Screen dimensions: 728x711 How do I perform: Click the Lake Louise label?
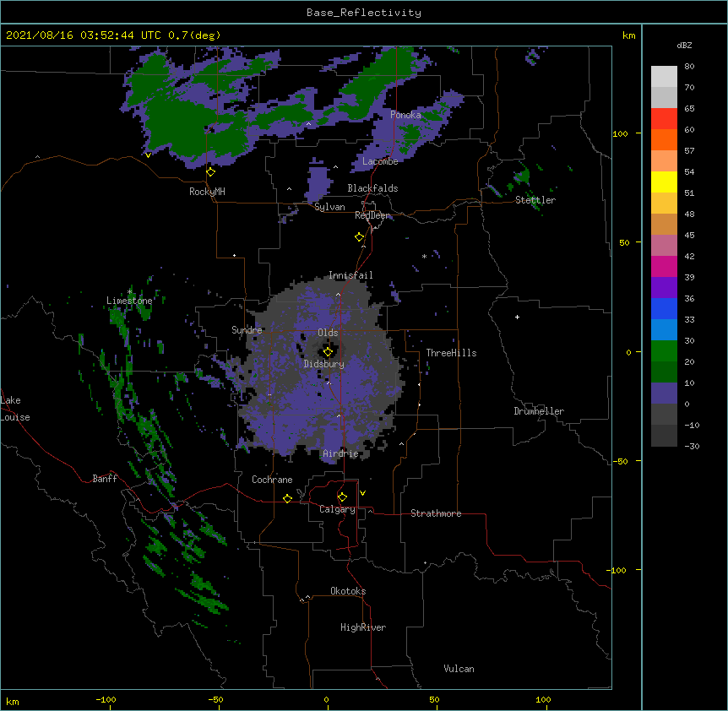click(x=15, y=409)
